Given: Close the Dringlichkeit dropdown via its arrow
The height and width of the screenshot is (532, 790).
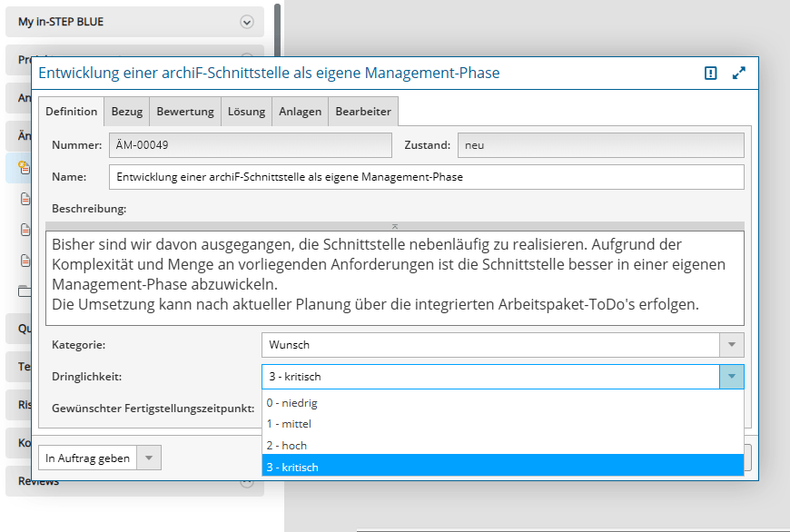Looking at the screenshot, I should coord(732,377).
